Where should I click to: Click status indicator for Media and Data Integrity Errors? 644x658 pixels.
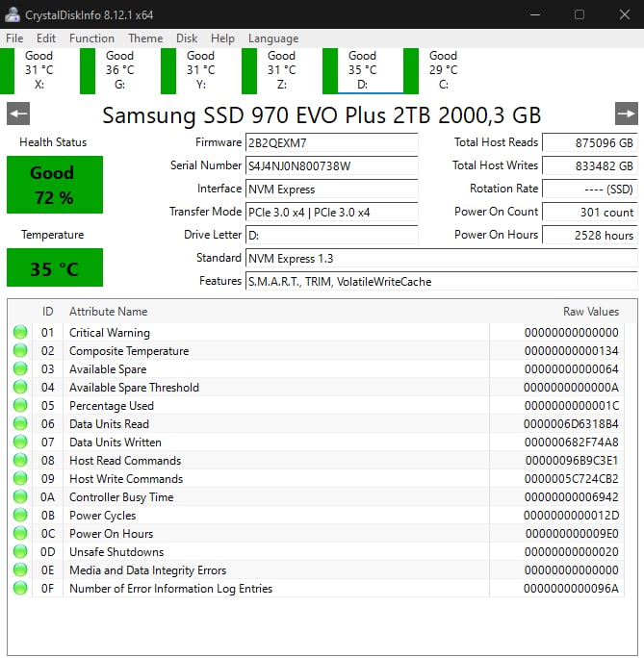pyautogui.click(x=20, y=569)
